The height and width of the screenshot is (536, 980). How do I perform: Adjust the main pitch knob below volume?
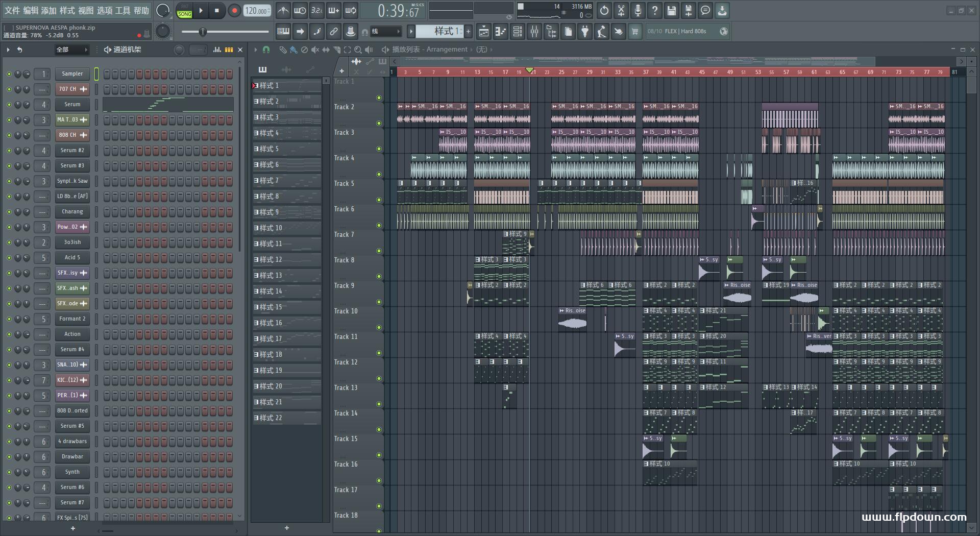[163, 32]
